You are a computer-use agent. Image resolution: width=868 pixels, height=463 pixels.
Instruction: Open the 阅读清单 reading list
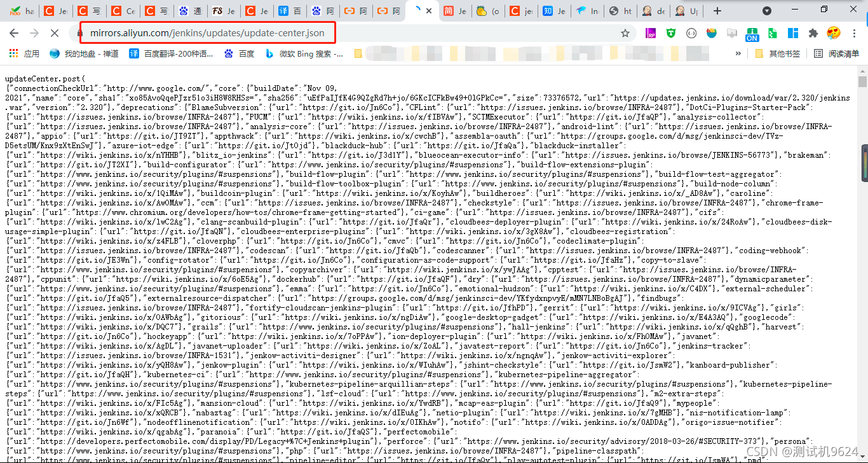[837, 54]
